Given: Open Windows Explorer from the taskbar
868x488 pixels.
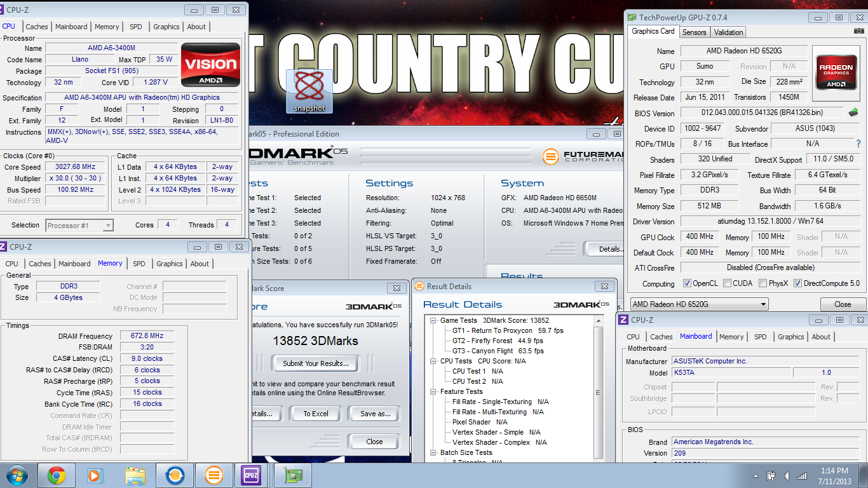Looking at the screenshot, I should coord(135,475).
